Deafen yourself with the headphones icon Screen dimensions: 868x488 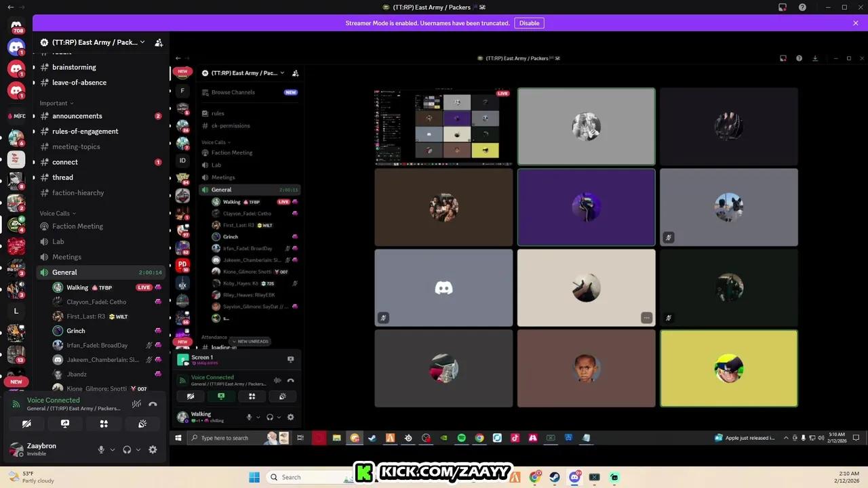pos(126,449)
